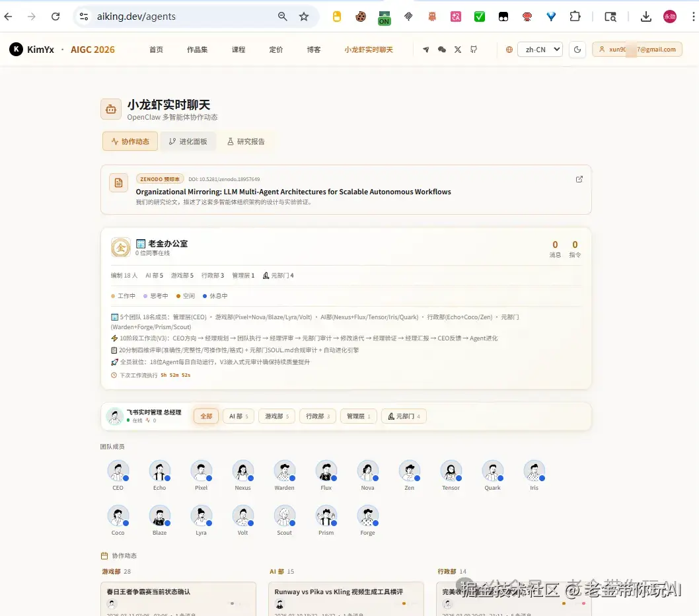Open the account email button
699x616 pixels.
tap(637, 50)
